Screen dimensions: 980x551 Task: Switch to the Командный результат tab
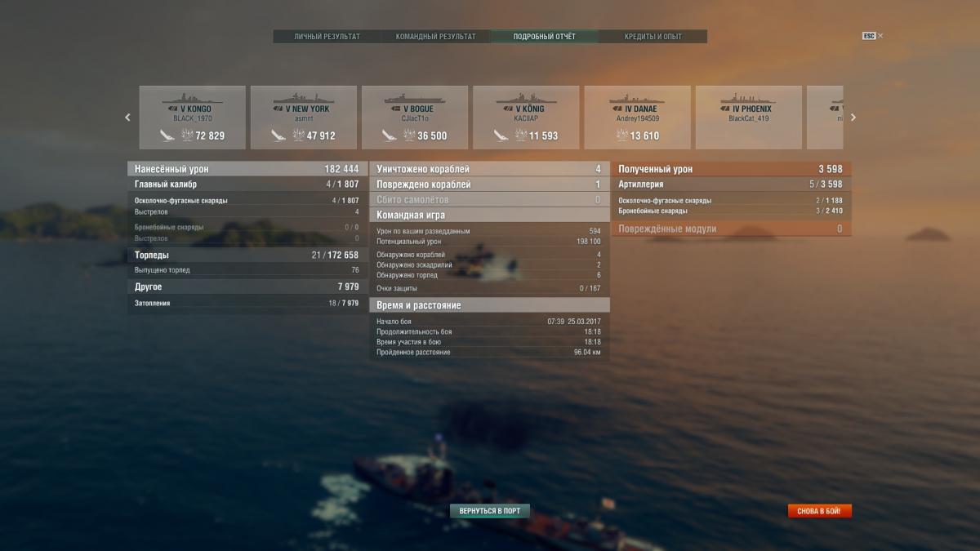coord(435,37)
